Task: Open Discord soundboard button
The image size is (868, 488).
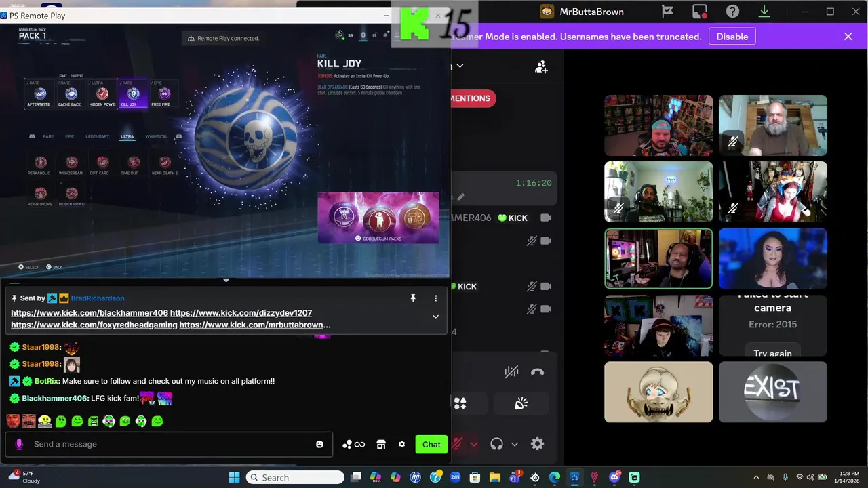Action: tap(521, 404)
